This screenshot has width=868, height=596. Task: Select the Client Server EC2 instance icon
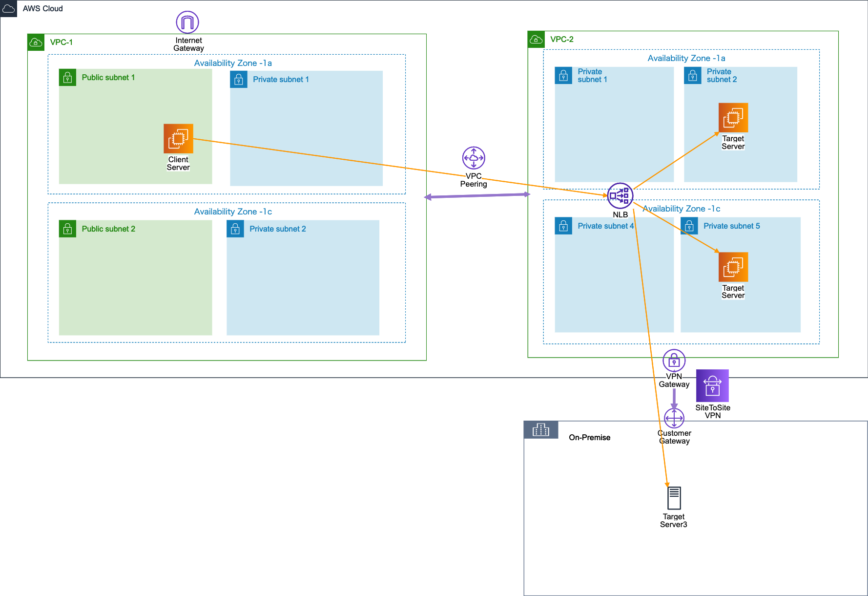point(178,139)
